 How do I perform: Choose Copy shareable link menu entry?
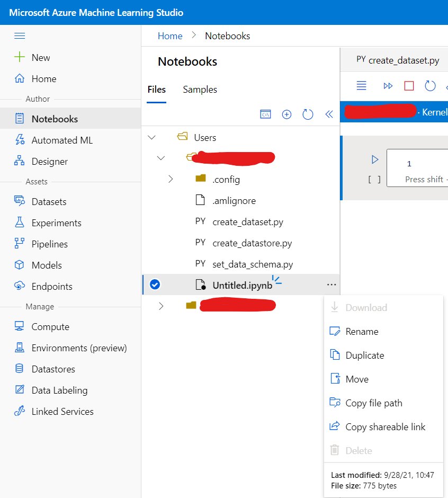click(x=383, y=426)
